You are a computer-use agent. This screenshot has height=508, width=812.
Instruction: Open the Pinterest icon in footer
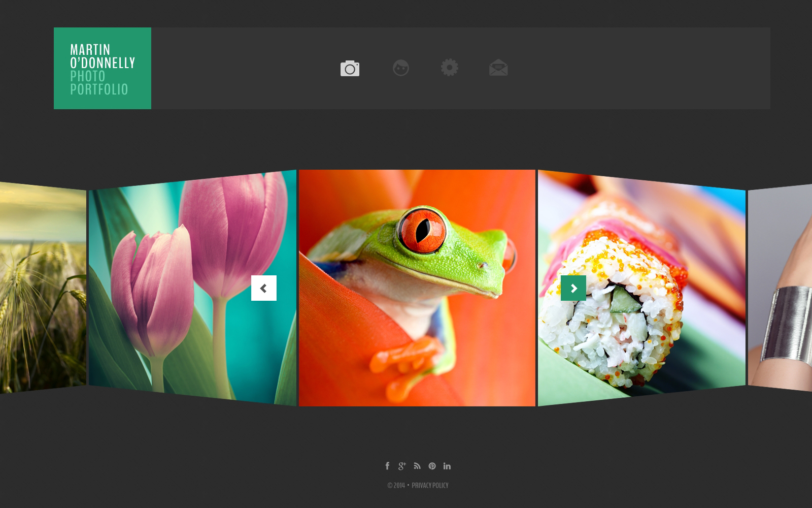pos(432,466)
